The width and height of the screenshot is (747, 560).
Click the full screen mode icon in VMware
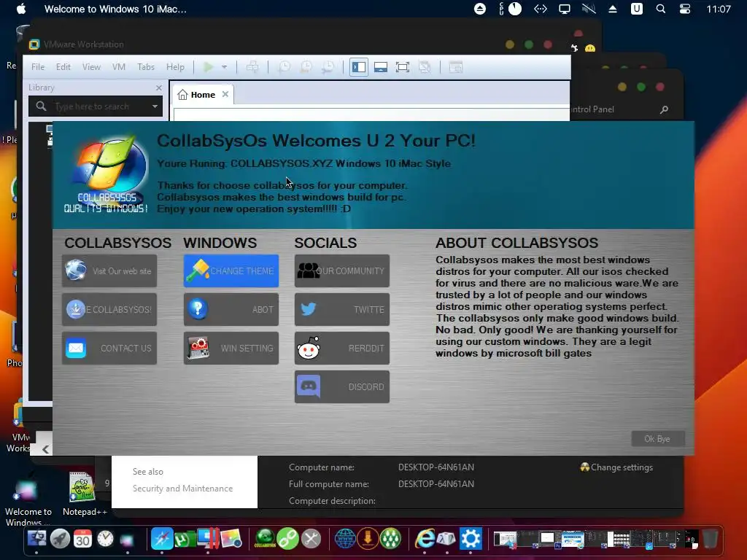[403, 67]
